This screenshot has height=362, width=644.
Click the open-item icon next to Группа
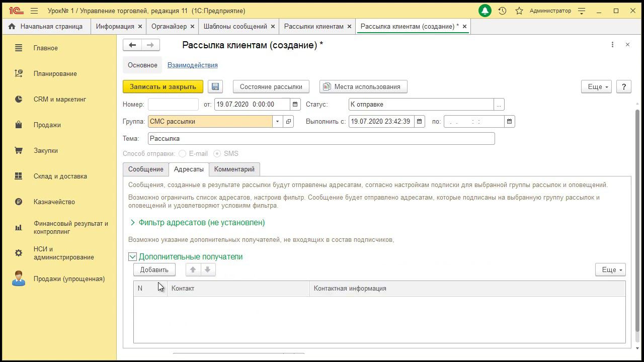288,122
